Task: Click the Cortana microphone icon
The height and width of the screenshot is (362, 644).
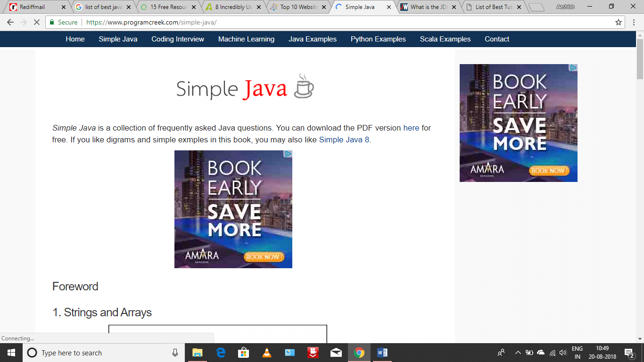Action: click(175, 353)
